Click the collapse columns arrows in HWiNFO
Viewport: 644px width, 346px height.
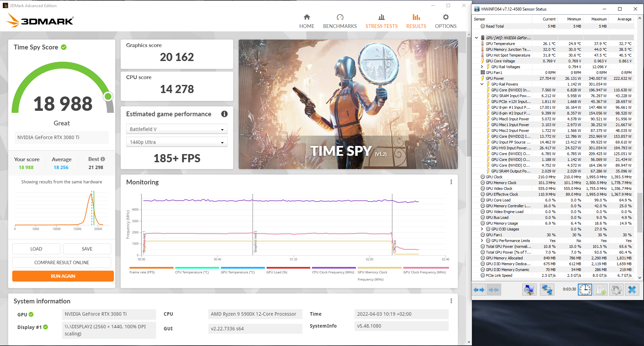click(x=494, y=290)
